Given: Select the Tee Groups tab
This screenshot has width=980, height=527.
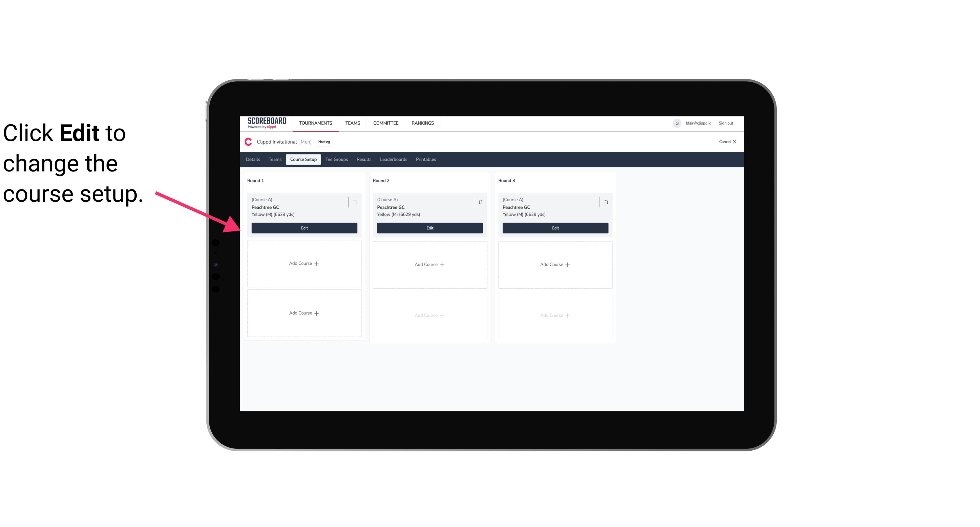Looking at the screenshot, I should (336, 160).
